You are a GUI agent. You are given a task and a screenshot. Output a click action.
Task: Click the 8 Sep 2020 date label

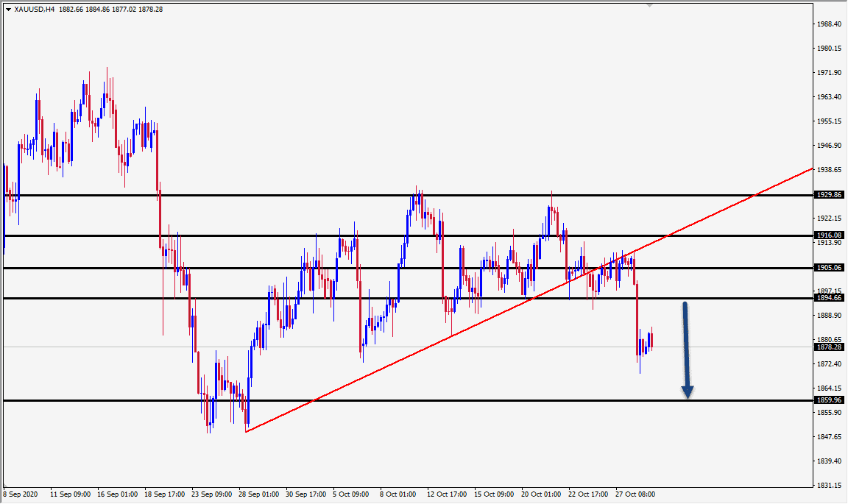[21, 494]
